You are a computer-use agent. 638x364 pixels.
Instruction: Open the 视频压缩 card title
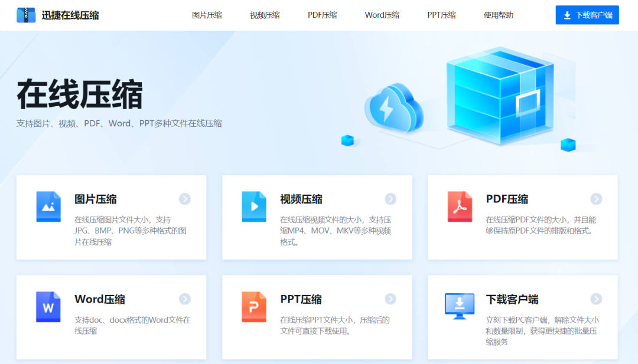click(301, 199)
